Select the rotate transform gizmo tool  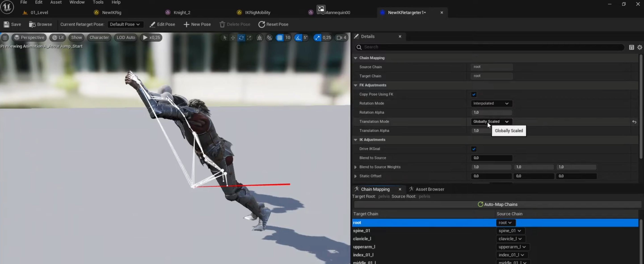click(241, 38)
